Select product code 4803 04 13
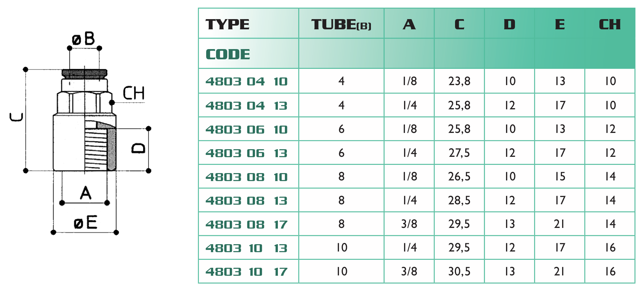The height and width of the screenshot is (292, 644). 247,106
